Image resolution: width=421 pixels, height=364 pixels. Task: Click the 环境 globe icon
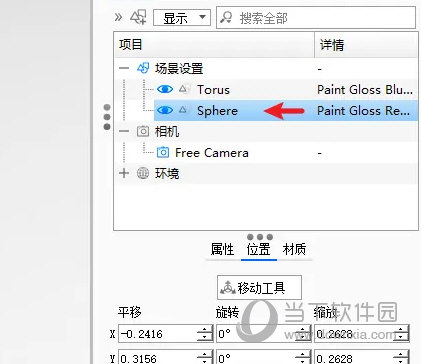click(x=143, y=173)
